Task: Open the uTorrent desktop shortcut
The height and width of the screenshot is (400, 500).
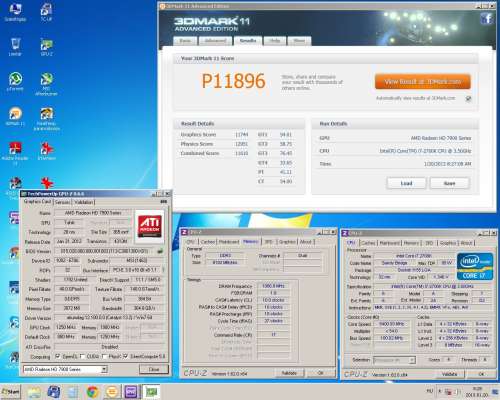Action: pyautogui.click(x=15, y=82)
